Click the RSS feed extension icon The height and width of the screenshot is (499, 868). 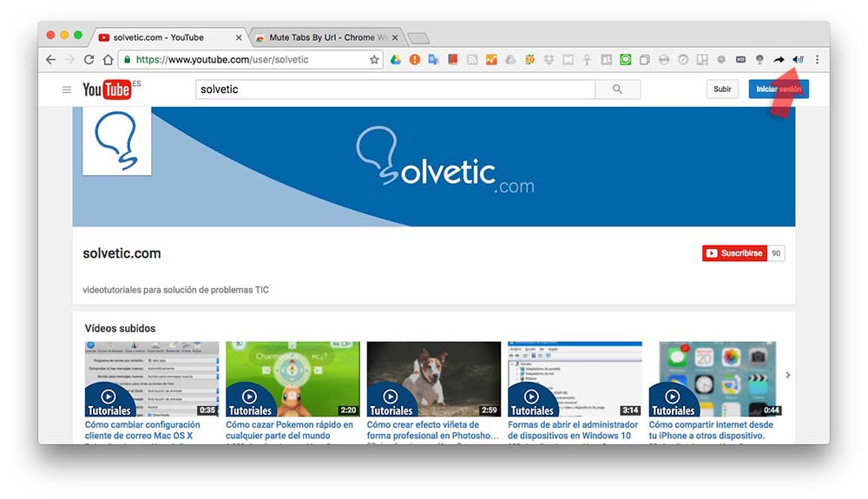pyautogui.click(x=472, y=60)
